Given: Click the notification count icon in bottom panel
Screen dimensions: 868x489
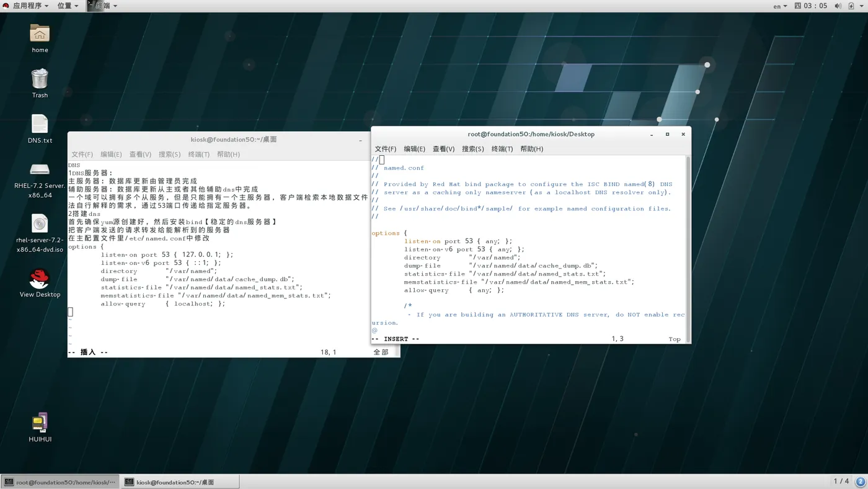Looking at the screenshot, I should click(x=861, y=482).
